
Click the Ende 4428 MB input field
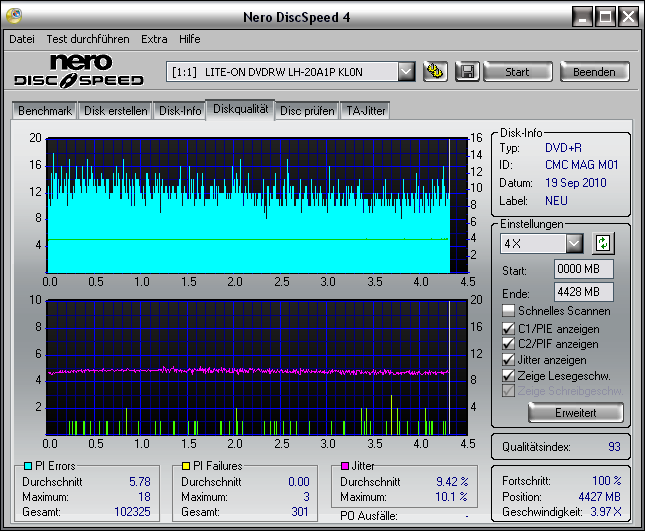(584, 292)
